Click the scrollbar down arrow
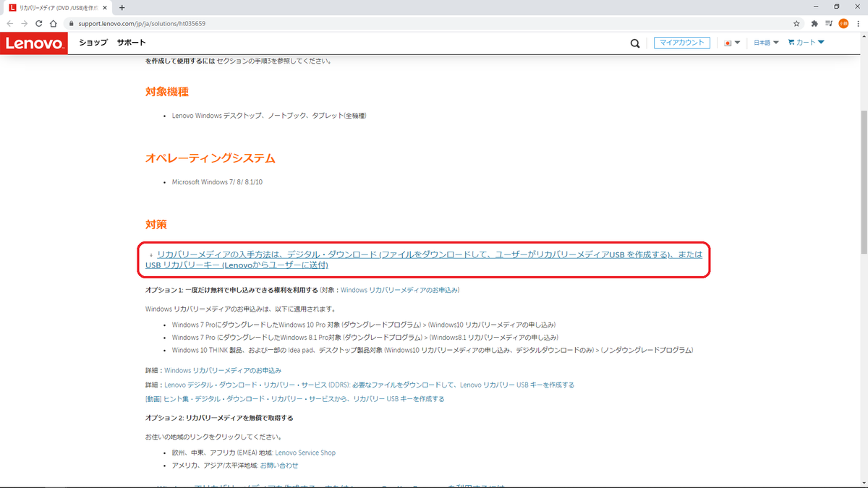 (863, 483)
